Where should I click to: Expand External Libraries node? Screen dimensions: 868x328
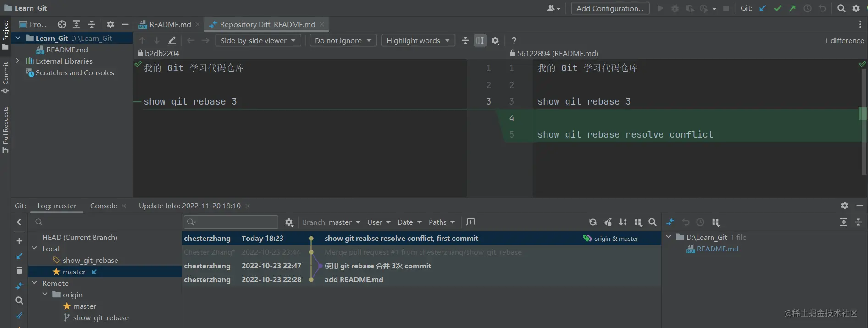17,61
